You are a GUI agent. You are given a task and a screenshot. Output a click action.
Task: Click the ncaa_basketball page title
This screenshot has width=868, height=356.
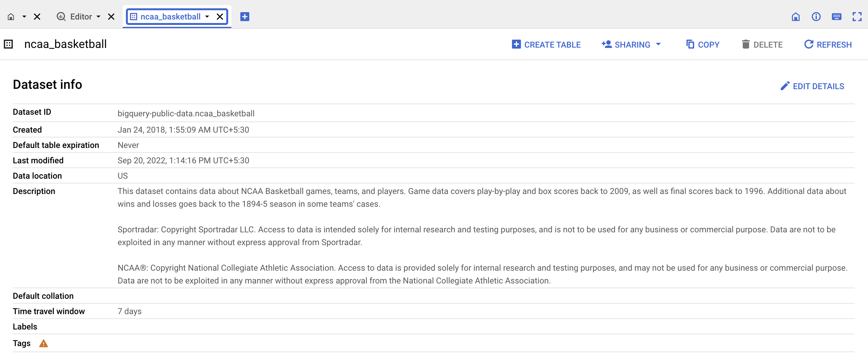(66, 44)
